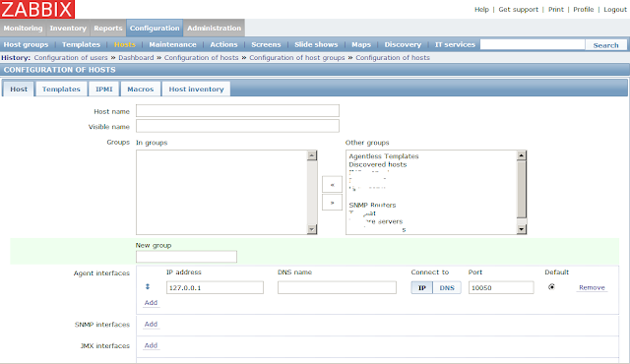Open Dashboard history link

136,58
